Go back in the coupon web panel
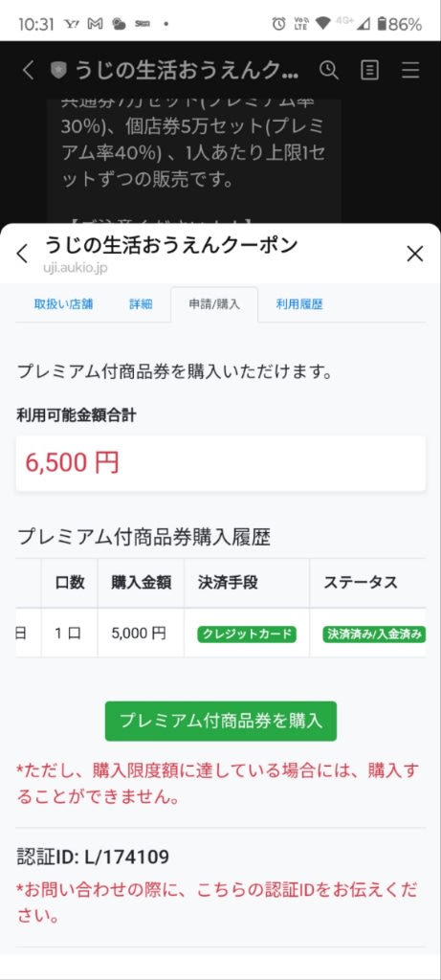 pyautogui.click(x=23, y=254)
